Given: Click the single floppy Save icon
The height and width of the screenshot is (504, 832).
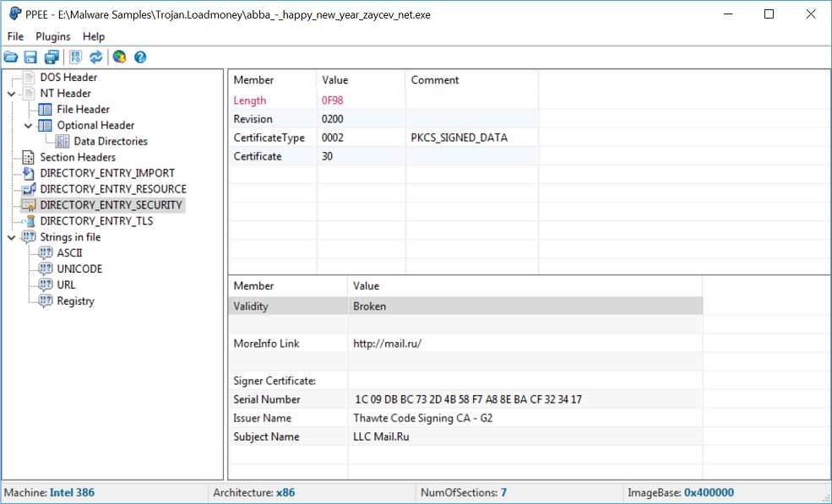Looking at the screenshot, I should (x=30, y=57).
